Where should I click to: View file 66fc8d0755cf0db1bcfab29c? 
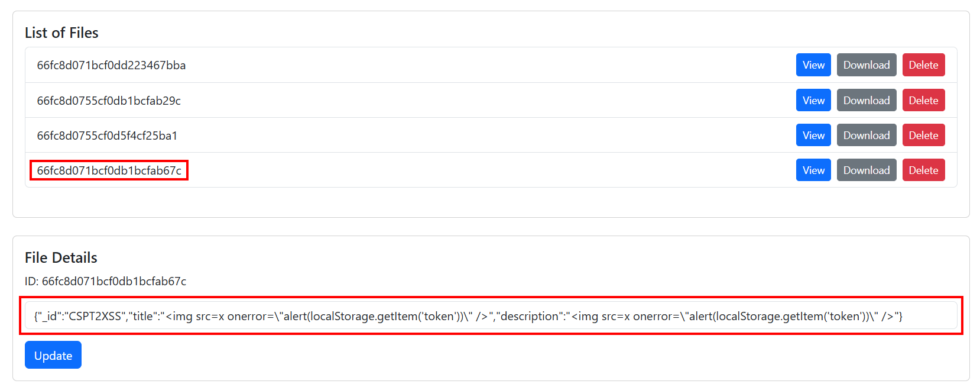pos(813,100)
